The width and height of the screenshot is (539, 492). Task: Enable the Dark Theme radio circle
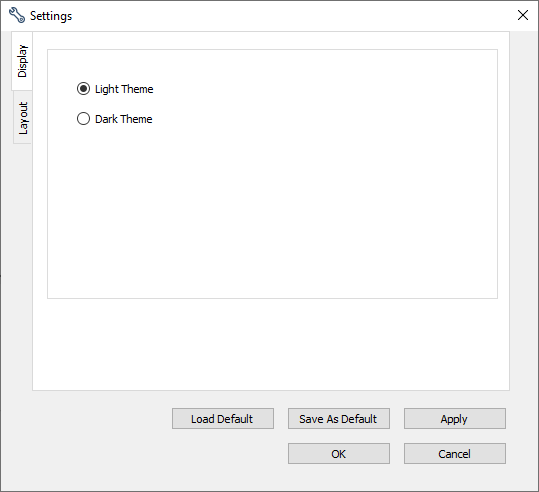83,119
